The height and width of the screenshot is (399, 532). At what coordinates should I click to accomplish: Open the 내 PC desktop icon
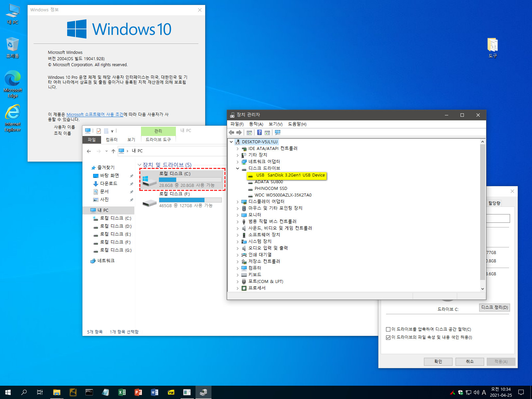13,14
